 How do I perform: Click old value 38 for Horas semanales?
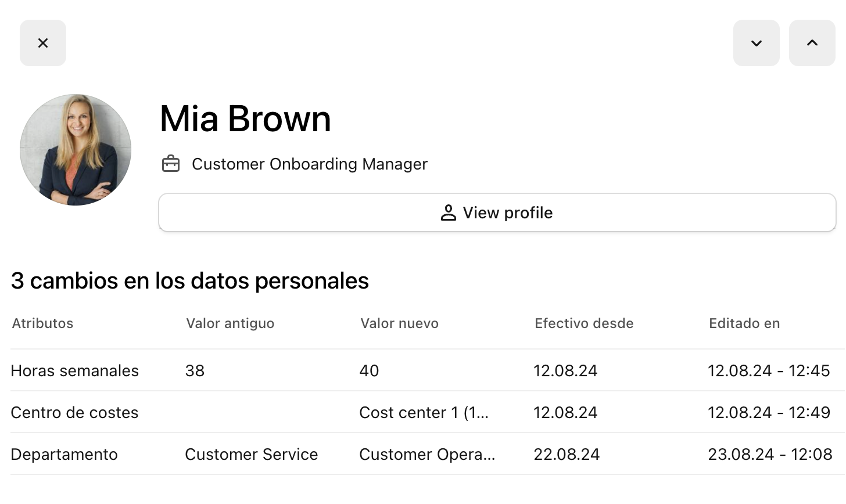tap(195, 370)
